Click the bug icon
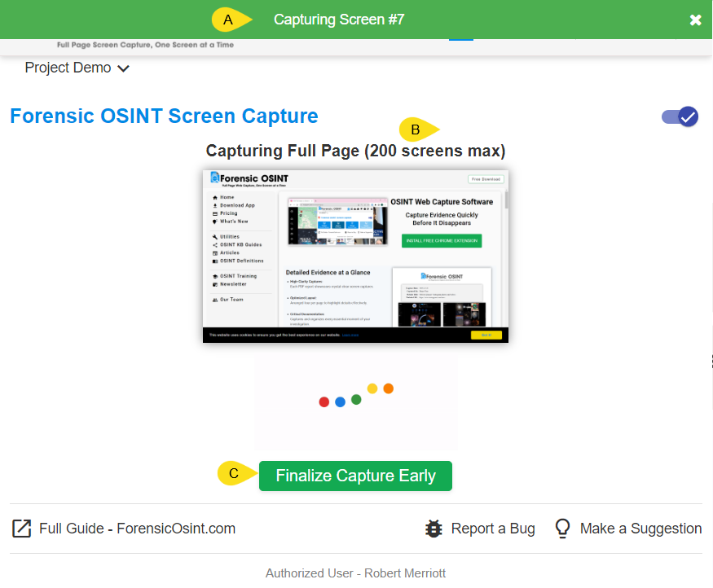713x588 pixels. (x=434, y=529)
